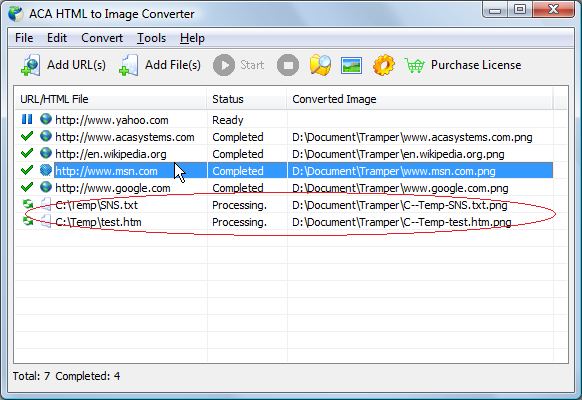Open the Tools menu

[151, 38]
